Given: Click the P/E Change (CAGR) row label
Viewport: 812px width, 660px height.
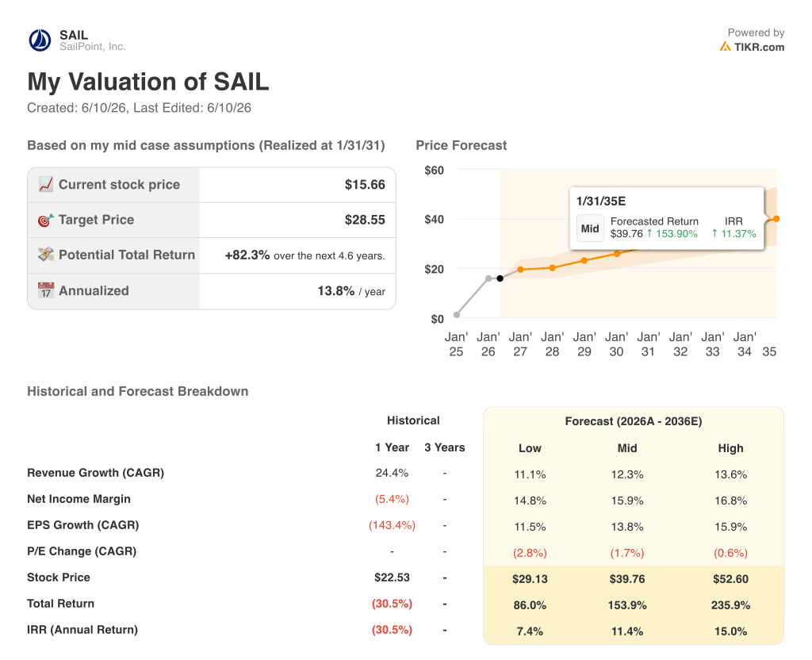Looking at the screenshot, I should pos(82,551).
